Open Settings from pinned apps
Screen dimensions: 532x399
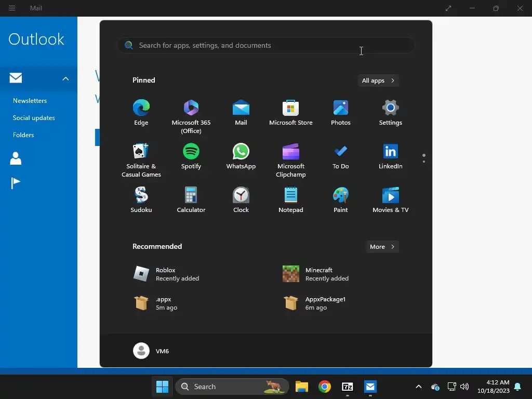pyautogui.click(x=391, y=113)
